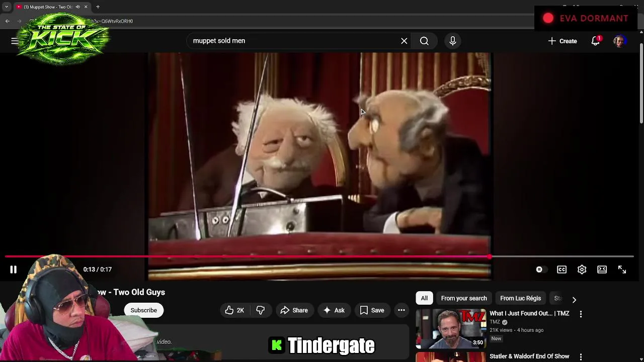Go back in browser history
The image size is (644, 362).
[7, 21]
